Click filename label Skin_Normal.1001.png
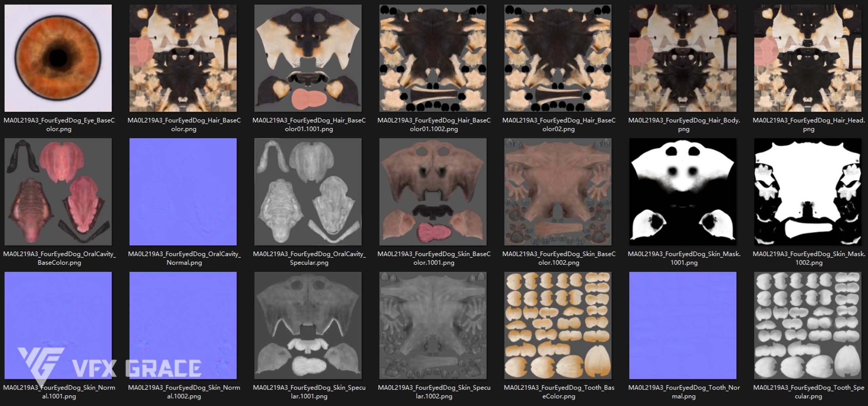The height and width of the screenshot is (406, 868). pyautogui.click(x=59, y=392)
